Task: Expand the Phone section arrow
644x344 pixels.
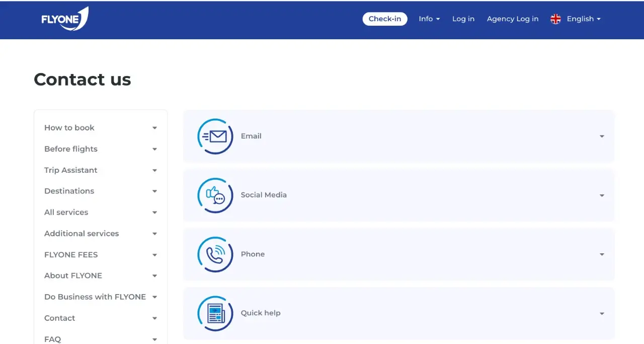Action: (602, 254)
